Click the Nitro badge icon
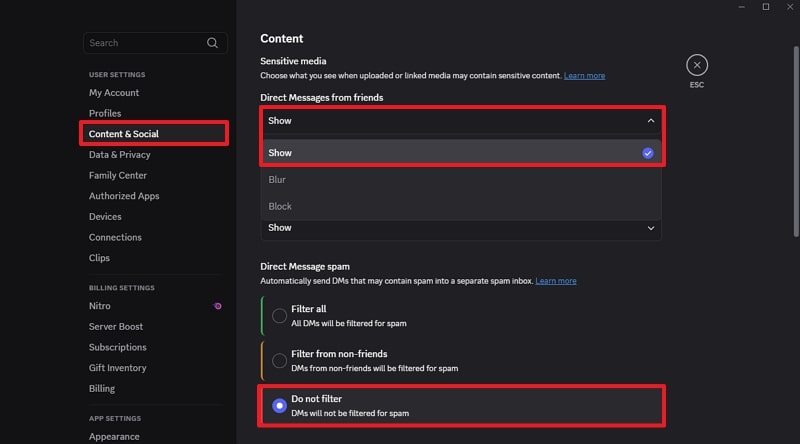800x444 pixels. 218,306
